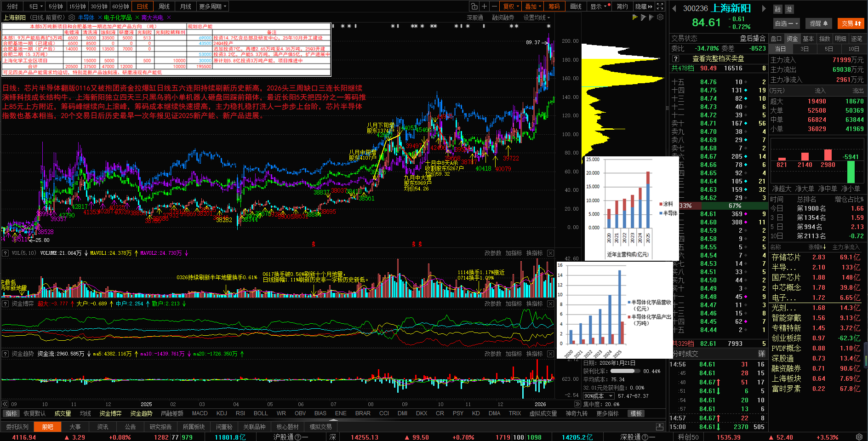Expand the bottom panel via the divider arrow

[x=333, y=419]
